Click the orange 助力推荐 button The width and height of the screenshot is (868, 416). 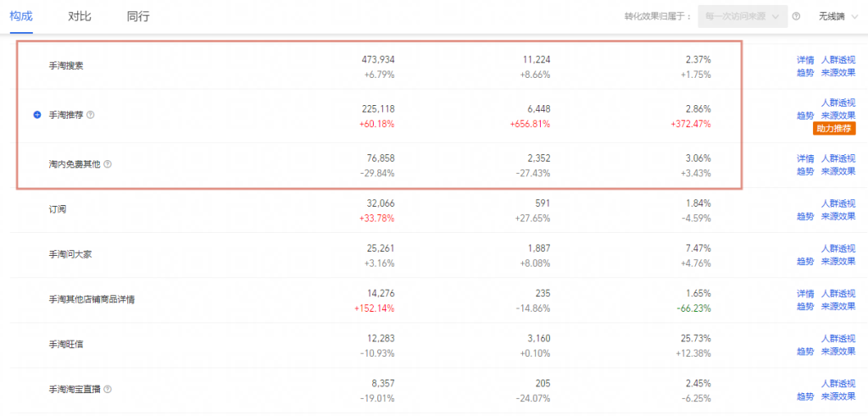pos(834,129)
